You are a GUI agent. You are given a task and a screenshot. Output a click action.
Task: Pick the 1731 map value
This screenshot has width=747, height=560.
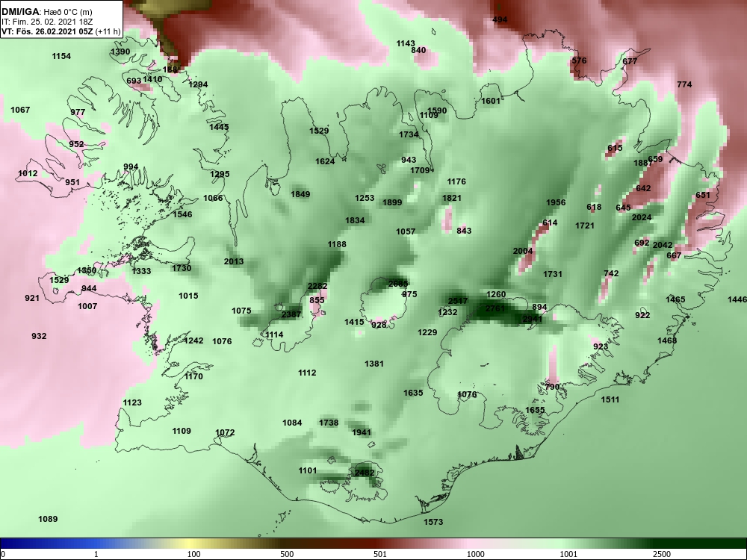(x=553, y=274)
